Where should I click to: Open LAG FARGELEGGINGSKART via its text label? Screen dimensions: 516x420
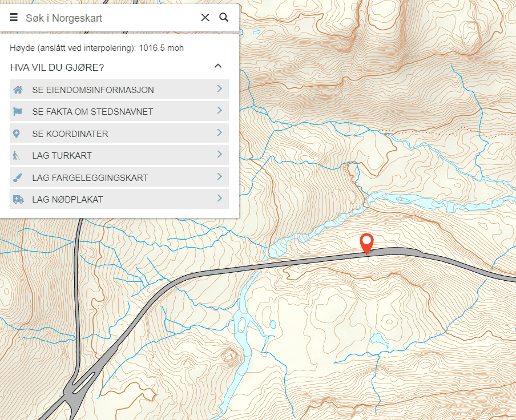tap(90, 178)
